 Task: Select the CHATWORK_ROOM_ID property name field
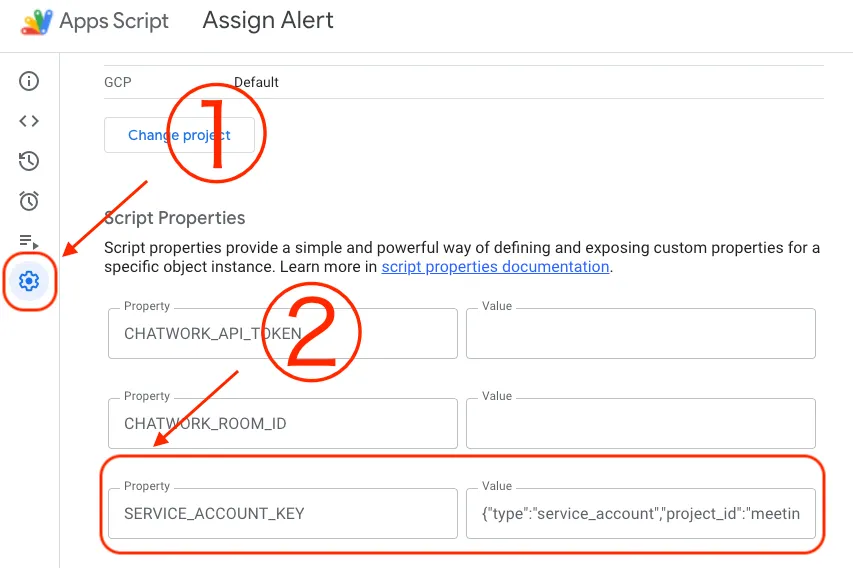[x=282, y=424]
